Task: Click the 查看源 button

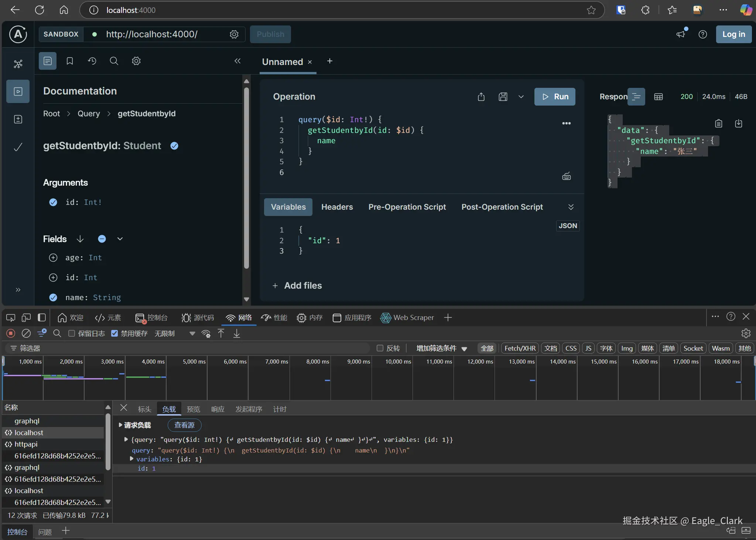Action: coord(184,425)
